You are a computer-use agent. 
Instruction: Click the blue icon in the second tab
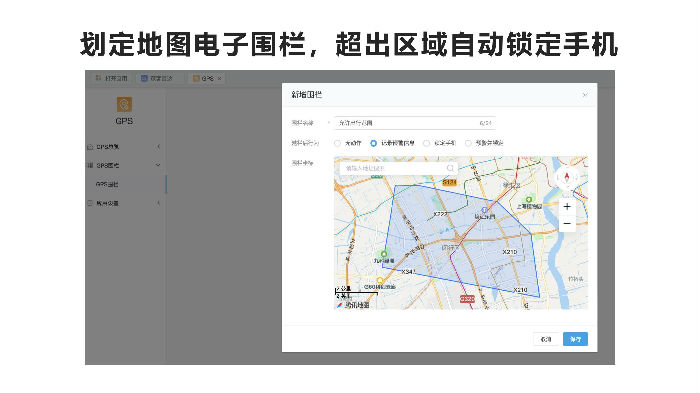tap(144, 78)
